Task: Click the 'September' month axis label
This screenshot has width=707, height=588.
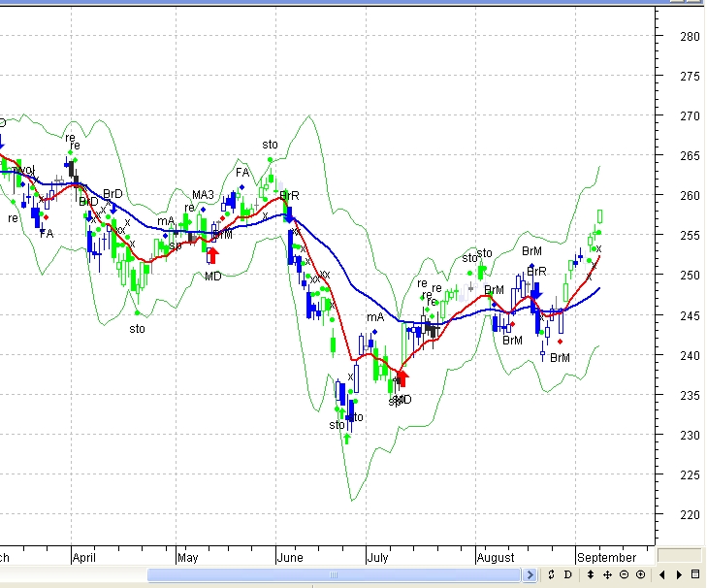Action: point(607,558)
